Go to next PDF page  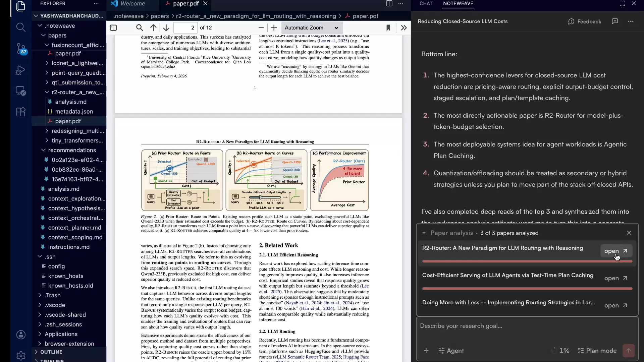pyautogui.click(x=166, y=28)
